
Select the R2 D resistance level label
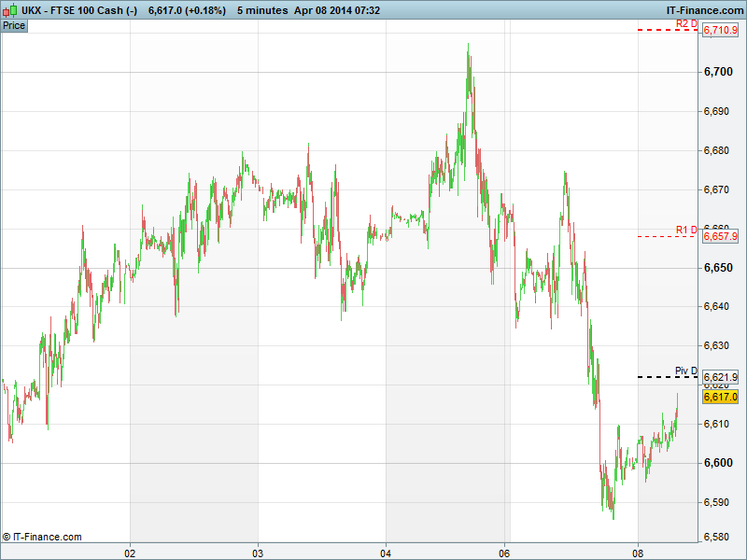click(686, 23)
